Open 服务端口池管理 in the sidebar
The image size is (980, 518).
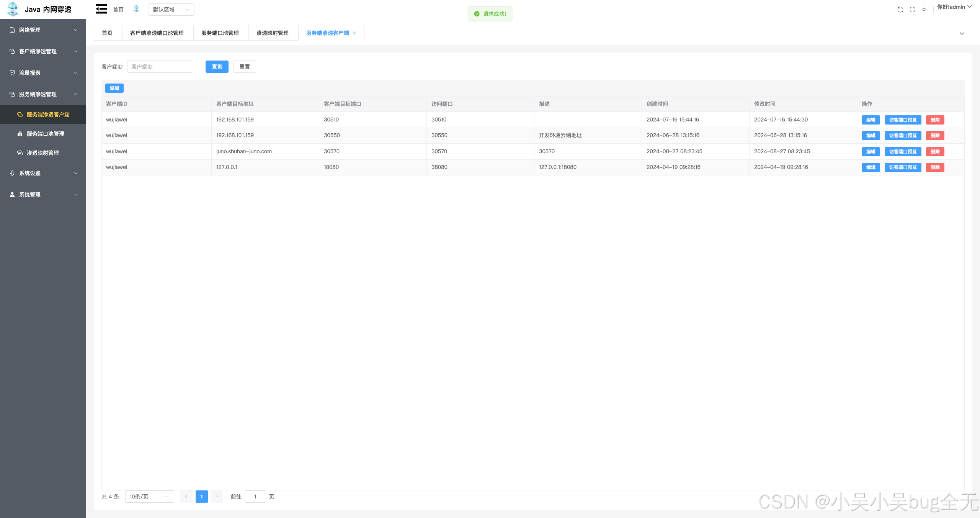point(43,134)
